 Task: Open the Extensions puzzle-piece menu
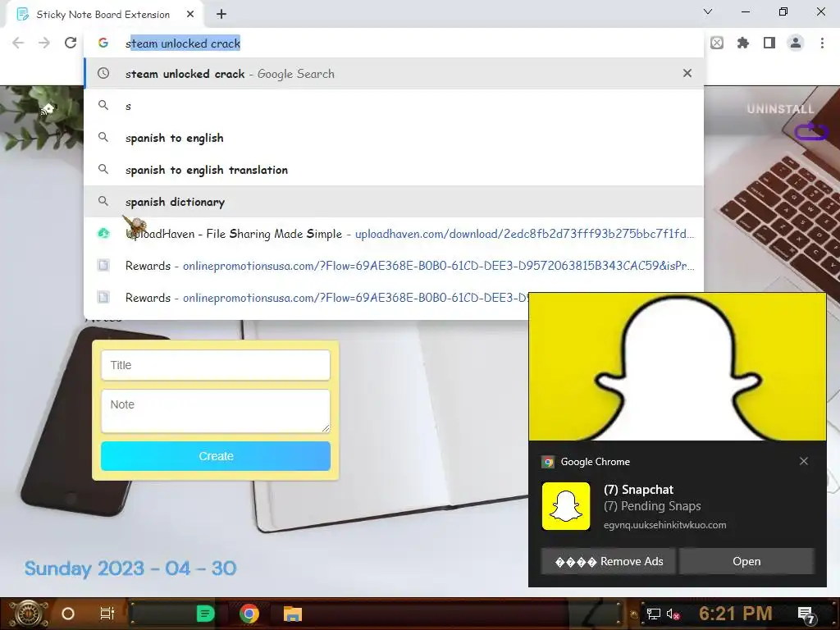click(742, 43)
